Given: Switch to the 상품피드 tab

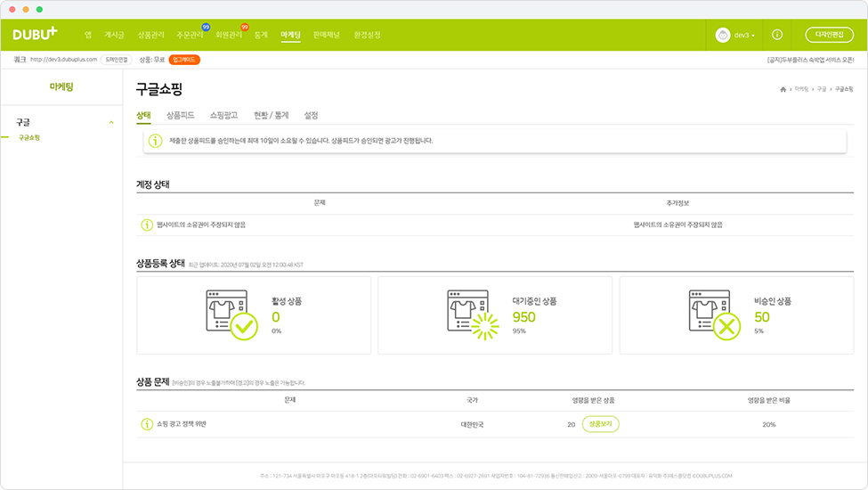Looking at the screenshot, I should pos(181,115).
